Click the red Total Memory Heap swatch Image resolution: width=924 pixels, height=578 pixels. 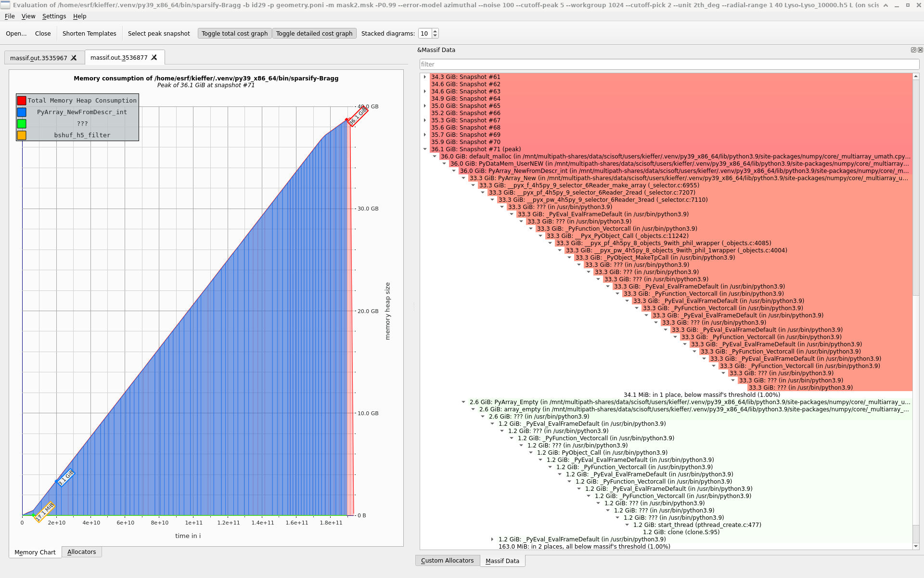22,100
